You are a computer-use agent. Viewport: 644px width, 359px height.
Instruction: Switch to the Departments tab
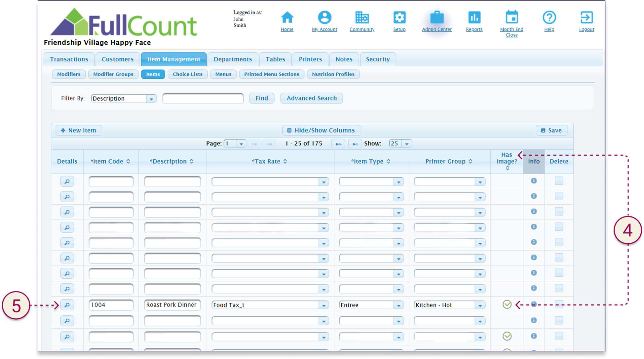(233, 59)
